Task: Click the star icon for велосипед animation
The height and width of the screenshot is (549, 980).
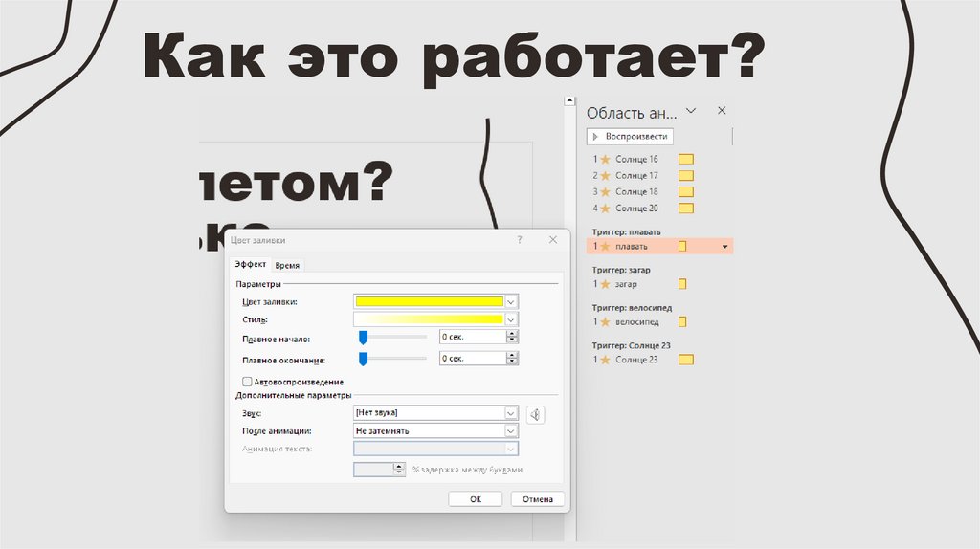Action: 605,322
